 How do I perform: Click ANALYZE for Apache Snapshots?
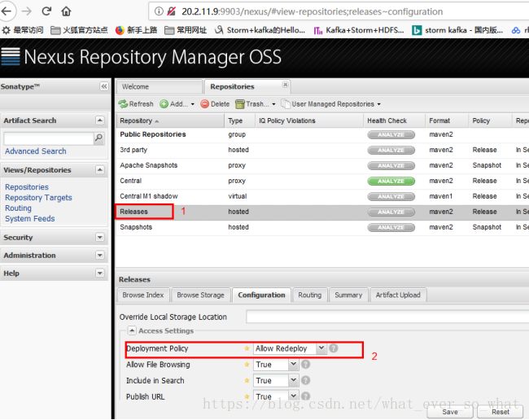[x=391, y=165]
